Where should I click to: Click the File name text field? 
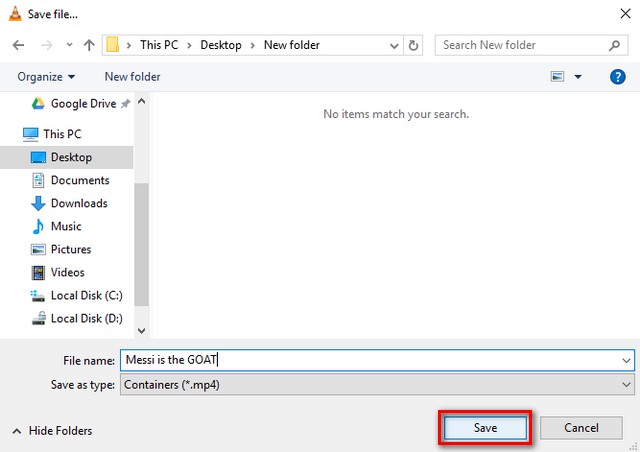370,360
